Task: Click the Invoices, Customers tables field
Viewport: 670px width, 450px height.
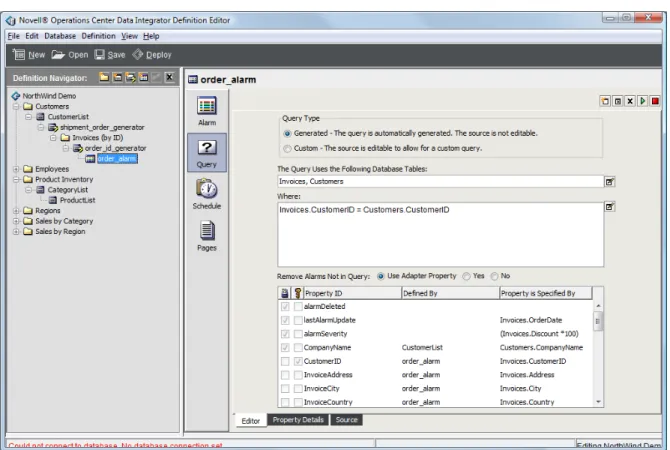Action: [441, 182]
